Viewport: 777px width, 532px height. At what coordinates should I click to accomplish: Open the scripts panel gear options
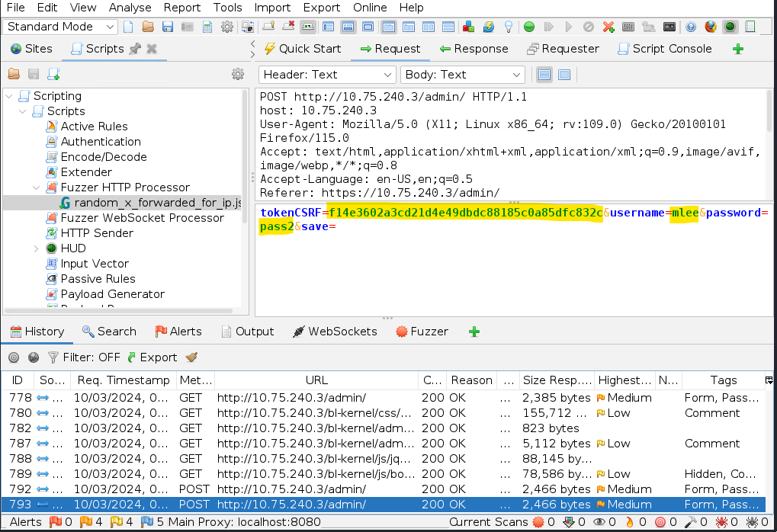pos(238,74)
